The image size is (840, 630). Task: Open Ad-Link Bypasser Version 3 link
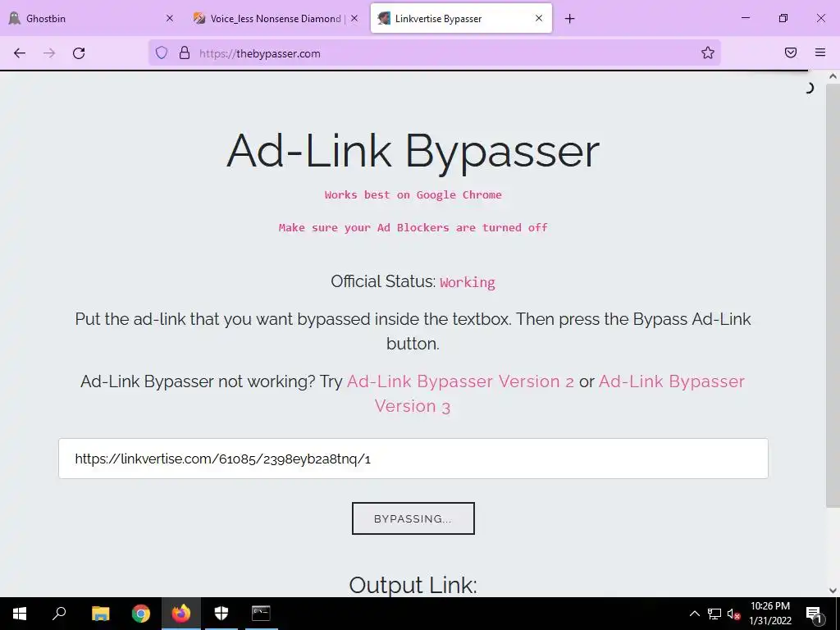[559, 394]
